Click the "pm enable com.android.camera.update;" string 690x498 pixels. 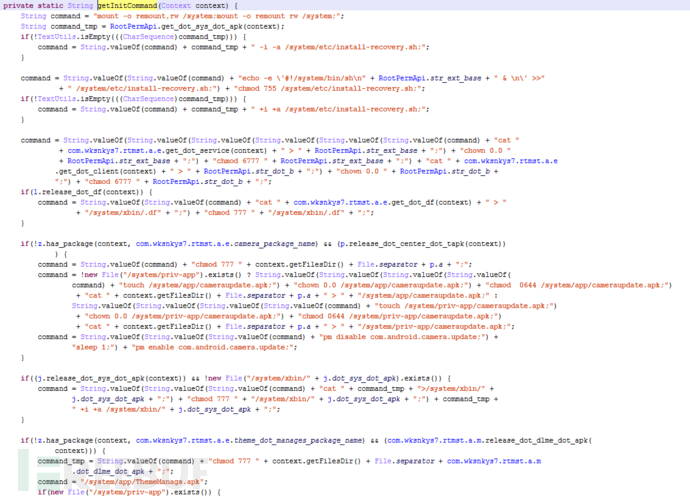point(214,347)
